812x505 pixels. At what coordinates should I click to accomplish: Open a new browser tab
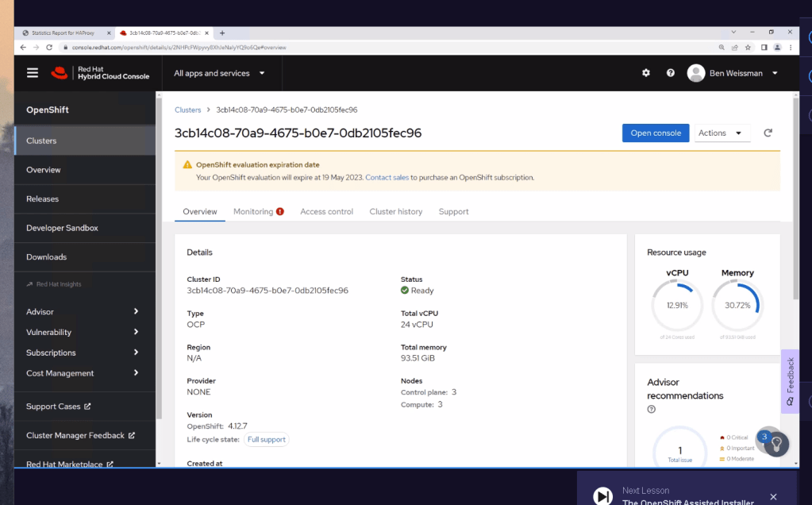[222, 33]
